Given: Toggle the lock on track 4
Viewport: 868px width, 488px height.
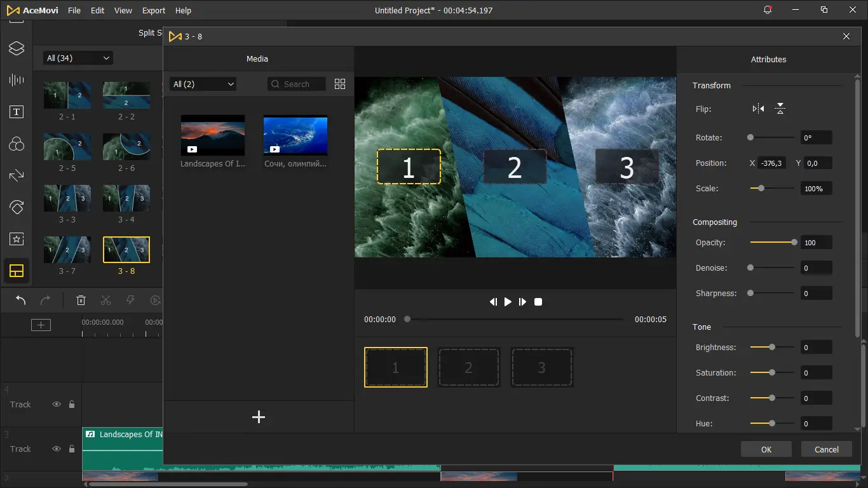Looking at the screenshot, I should (x=72, y=404).
